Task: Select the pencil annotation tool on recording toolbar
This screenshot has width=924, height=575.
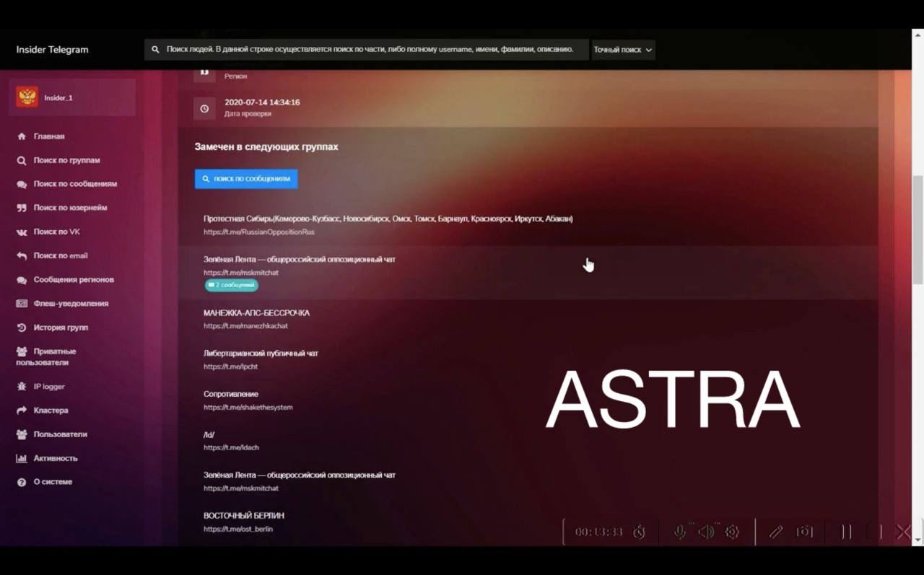Action: (x=776, y=532)
